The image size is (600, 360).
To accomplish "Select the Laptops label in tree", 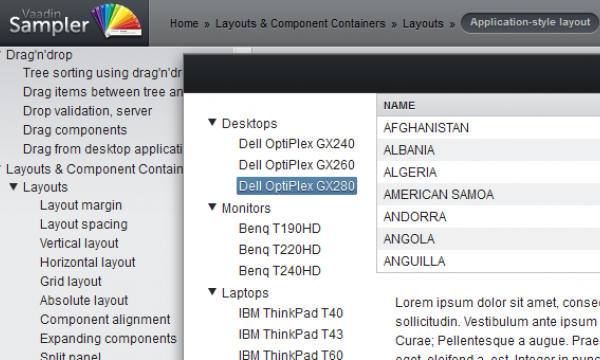I will click(245, 293).
